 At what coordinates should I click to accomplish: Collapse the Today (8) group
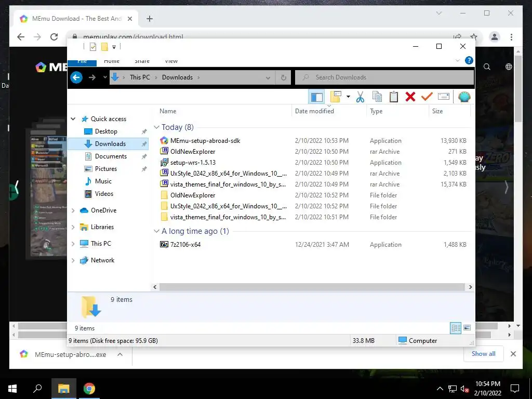pyautogui.click(x=156, y=127)
